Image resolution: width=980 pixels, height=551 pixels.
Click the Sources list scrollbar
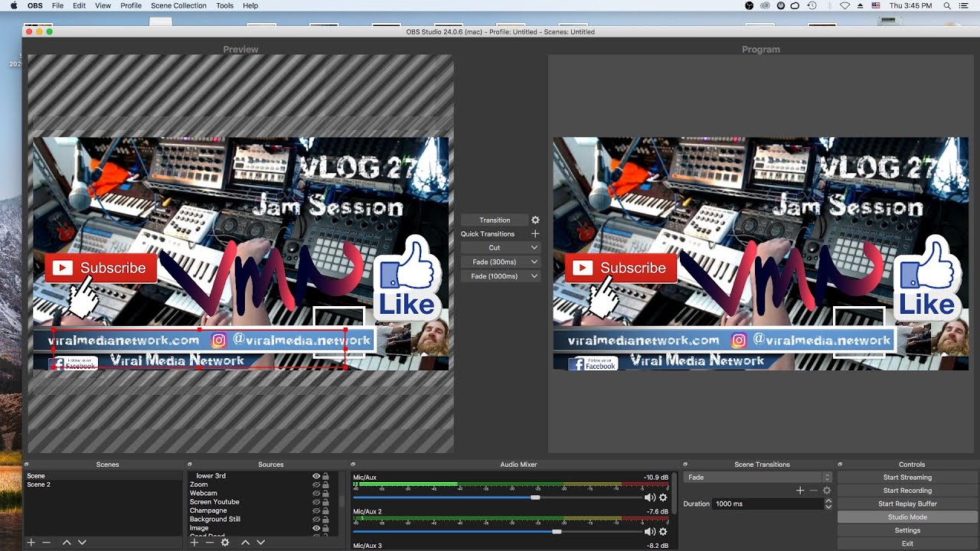coord(341,501)
